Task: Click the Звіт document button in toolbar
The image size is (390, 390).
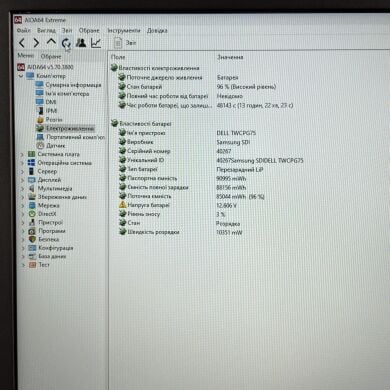Action: [125, 43]
